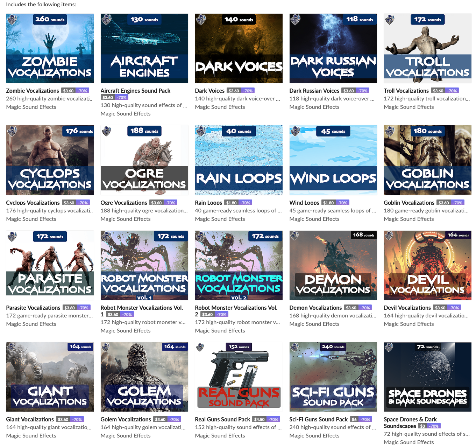Image resolution: width=476 pixels, height=448 pixels.
Task: Select the '172 high-quality troll vocalization...' description
Action: pos(427,99)
